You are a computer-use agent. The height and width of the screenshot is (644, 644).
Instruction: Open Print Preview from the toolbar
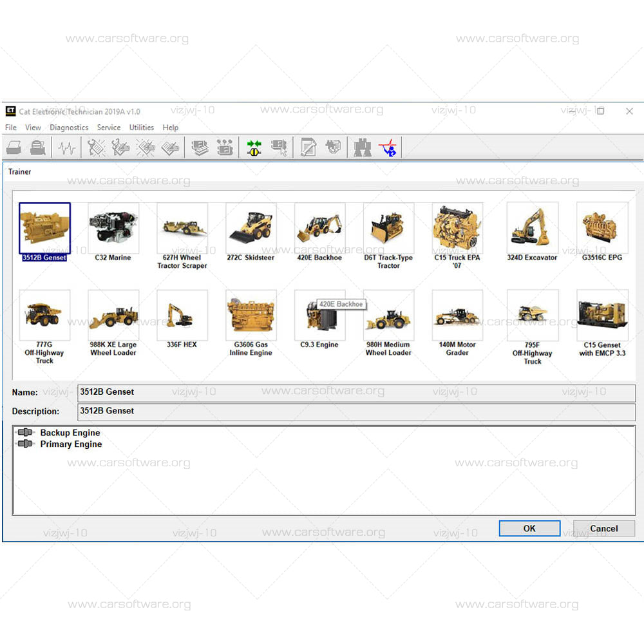[38, 147]
